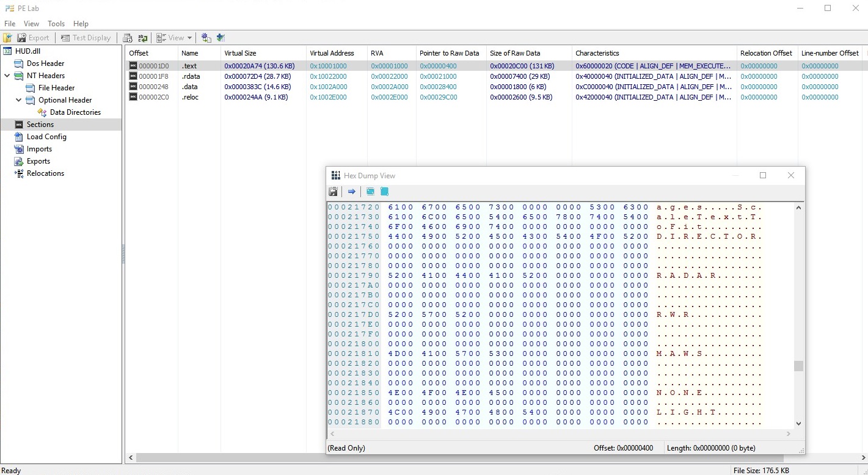Click the open file folder icon
868x475 pixels.
[x=8, y=38]
